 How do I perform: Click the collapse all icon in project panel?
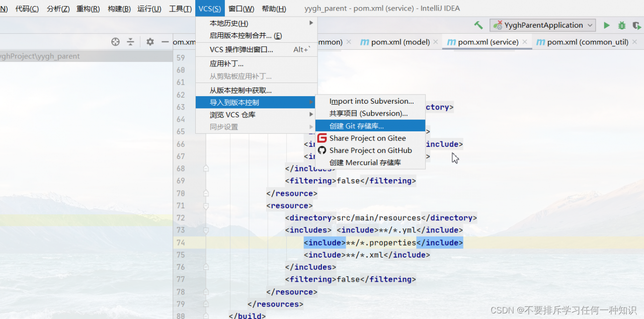[130, 42]
